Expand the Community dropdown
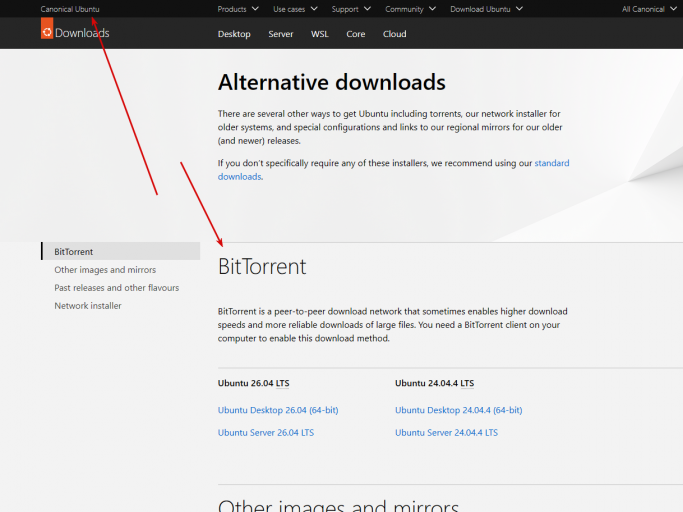 (x=410, y=9)
